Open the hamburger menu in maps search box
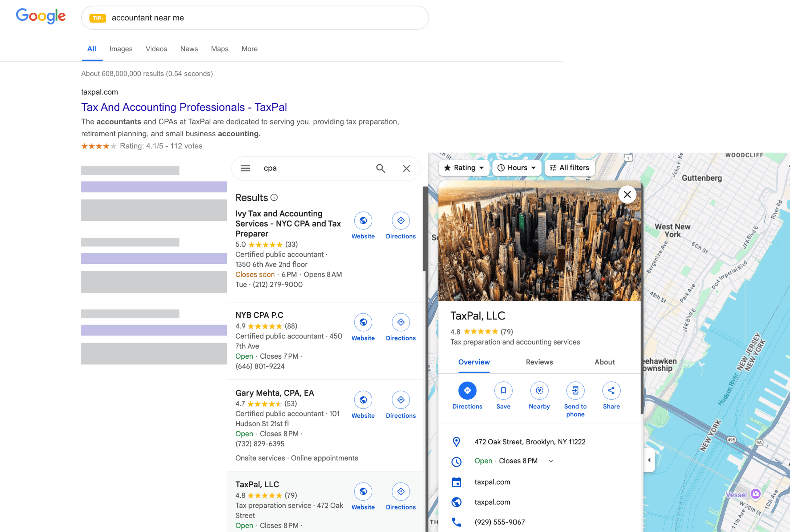Image resolution: width=790 pixels, height=532 pixels. (245, 168)
